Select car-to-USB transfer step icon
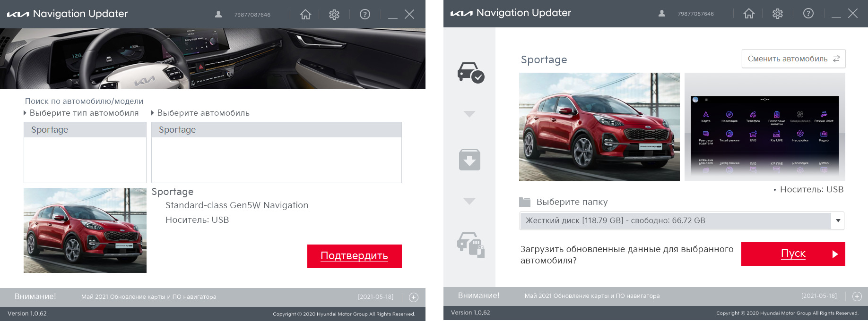868x321 pixels. tap(471, 245)
